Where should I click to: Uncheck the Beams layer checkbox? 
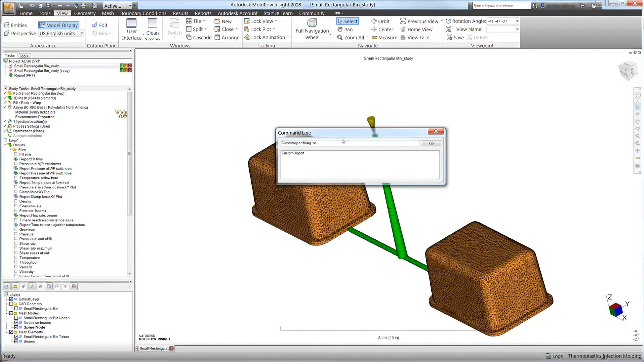(16, 342)
